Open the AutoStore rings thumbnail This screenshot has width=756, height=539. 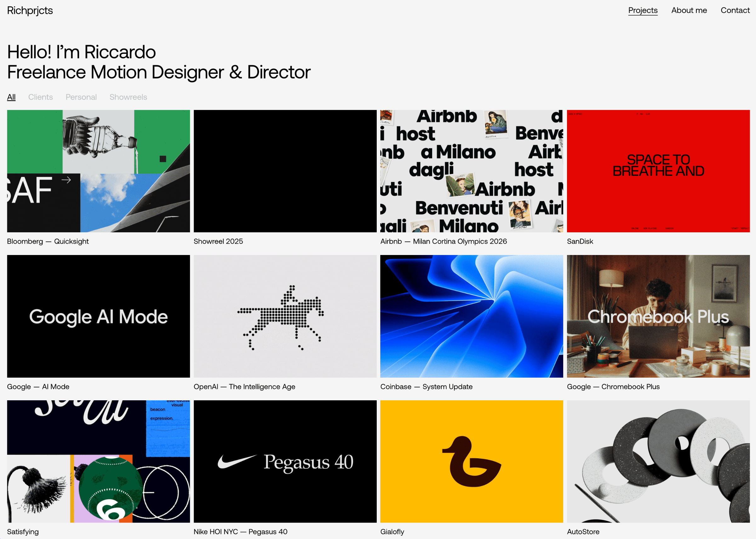pos(658,461)
